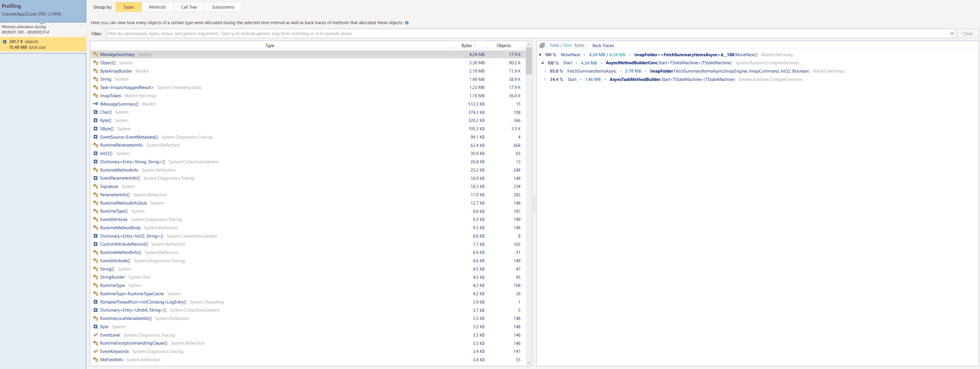
Task: Collapse the 100% MoveNext root node
Action: pos(540,54)
